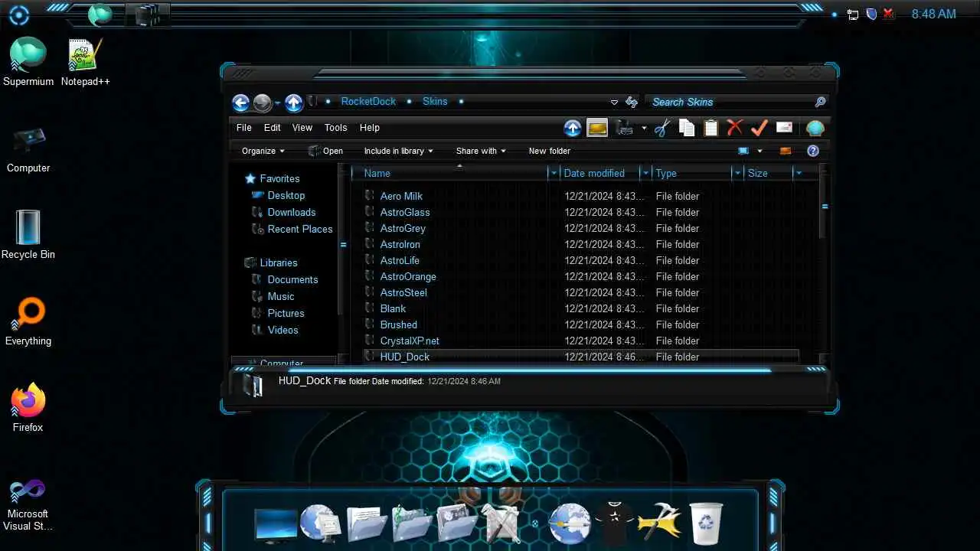The width and height of the screenshot is (980, 551).
Task: Open the File menu
Action: click(x=243, y=128)
